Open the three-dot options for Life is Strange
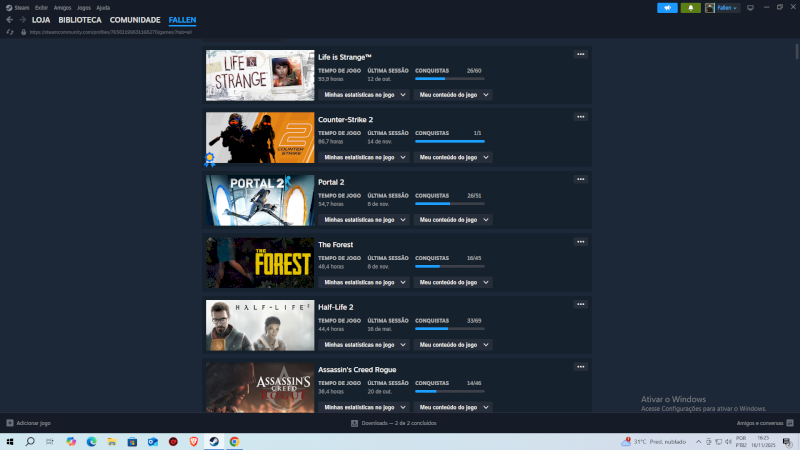 click(x=580, y=54)
